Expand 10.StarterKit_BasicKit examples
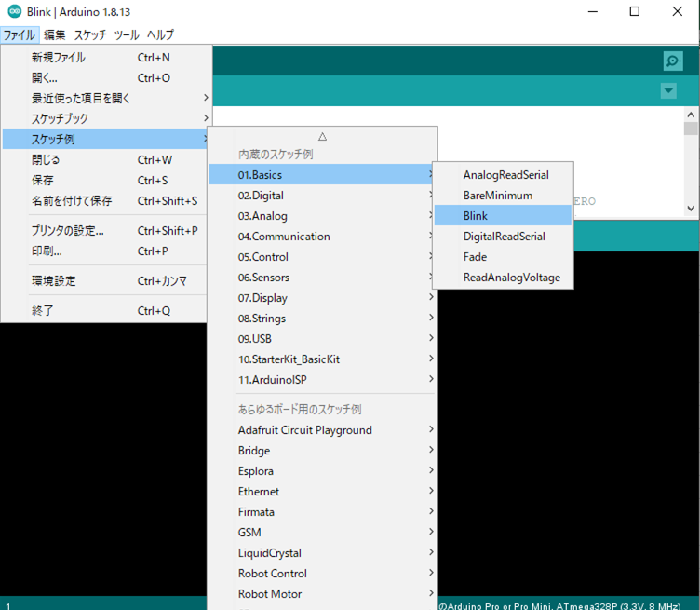 tap(322, 359)
